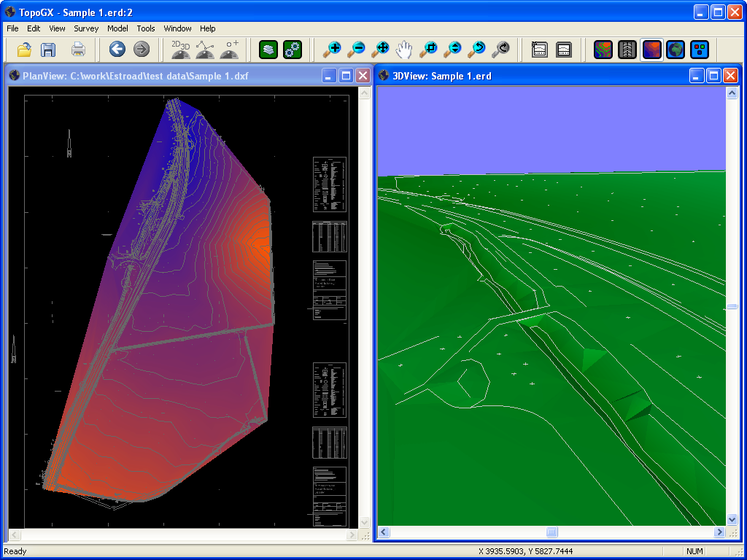This screenshot has width=747, height=560.
Task: Click the PlanView title bar text
Action: coord(136,76)
